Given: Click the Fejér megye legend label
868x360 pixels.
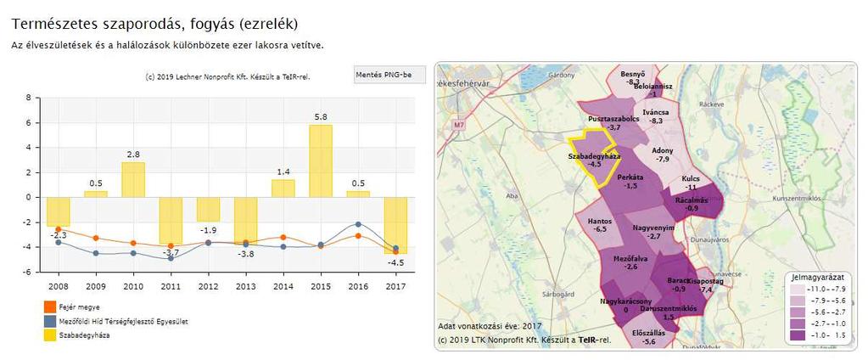Looking at the screenshot, I should (77, 307).
